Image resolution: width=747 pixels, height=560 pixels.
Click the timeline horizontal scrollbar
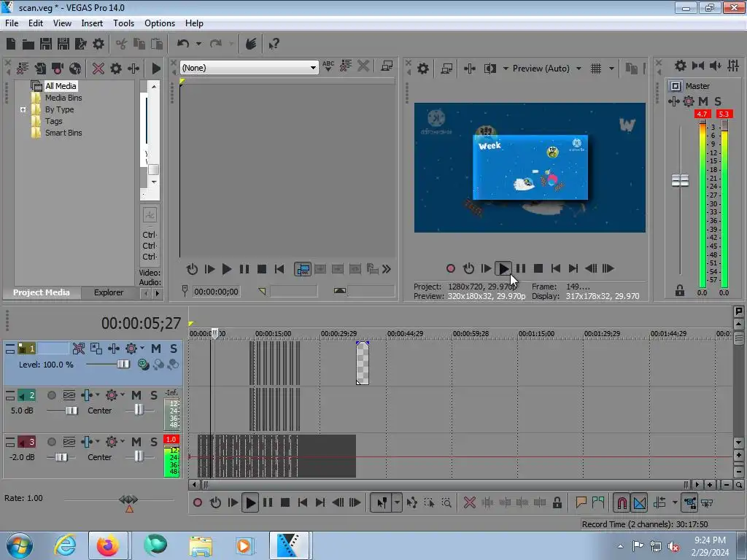[x=446, y=485]
